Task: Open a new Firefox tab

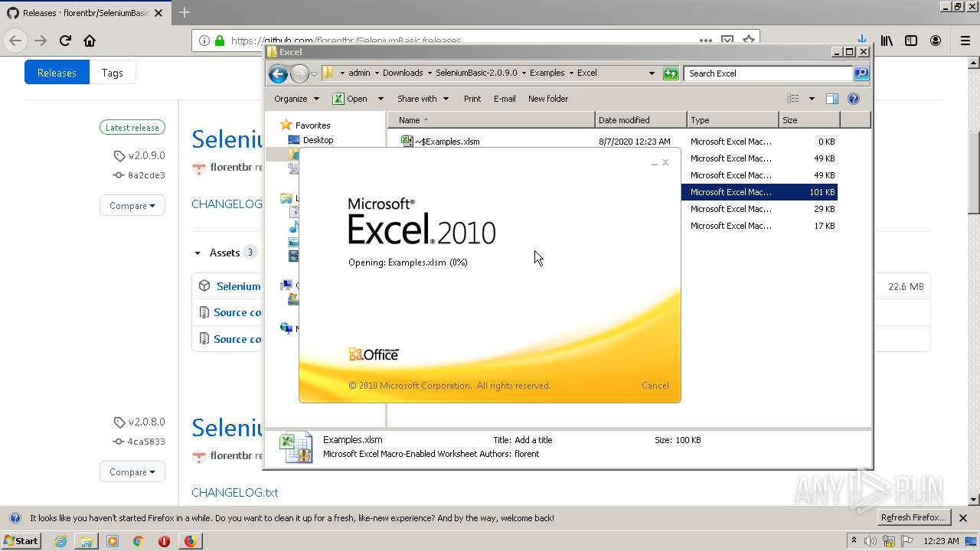Action: click(185, 12)
